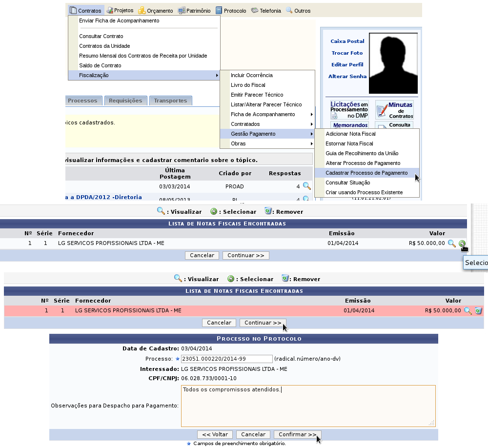488x448 pixels.
Task: Cancel the first notas fiscais list
Action: [x=202, y=255]
